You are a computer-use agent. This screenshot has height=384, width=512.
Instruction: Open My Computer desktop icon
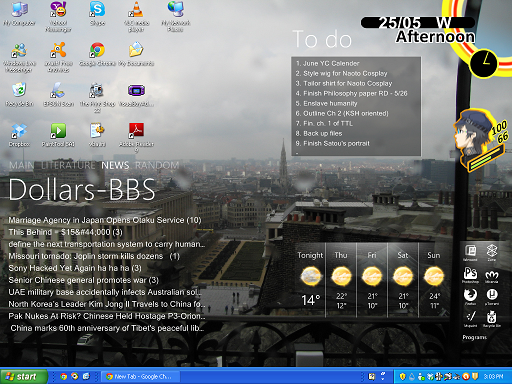click(19, 14)
